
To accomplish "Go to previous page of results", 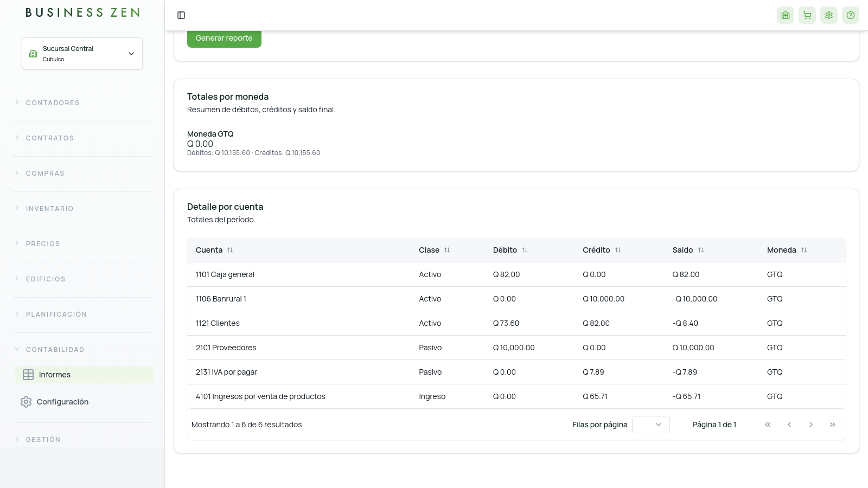I will coord(789,425).
